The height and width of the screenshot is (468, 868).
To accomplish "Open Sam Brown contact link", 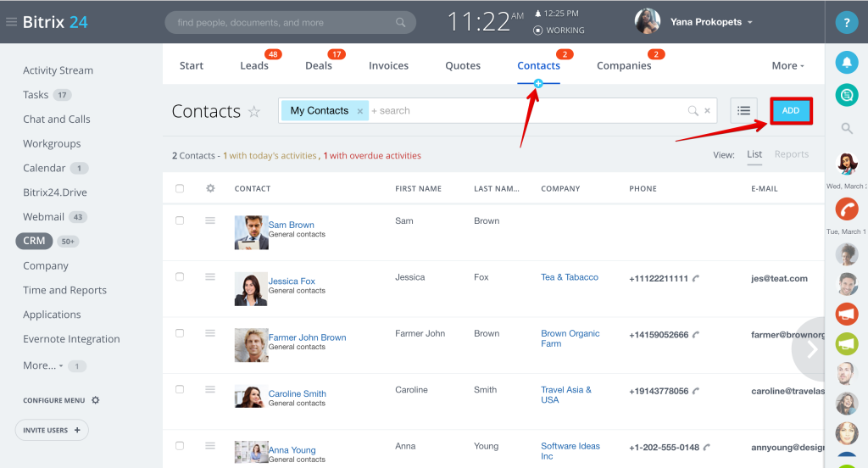I will pyautogui.click(x=292, y=225).
